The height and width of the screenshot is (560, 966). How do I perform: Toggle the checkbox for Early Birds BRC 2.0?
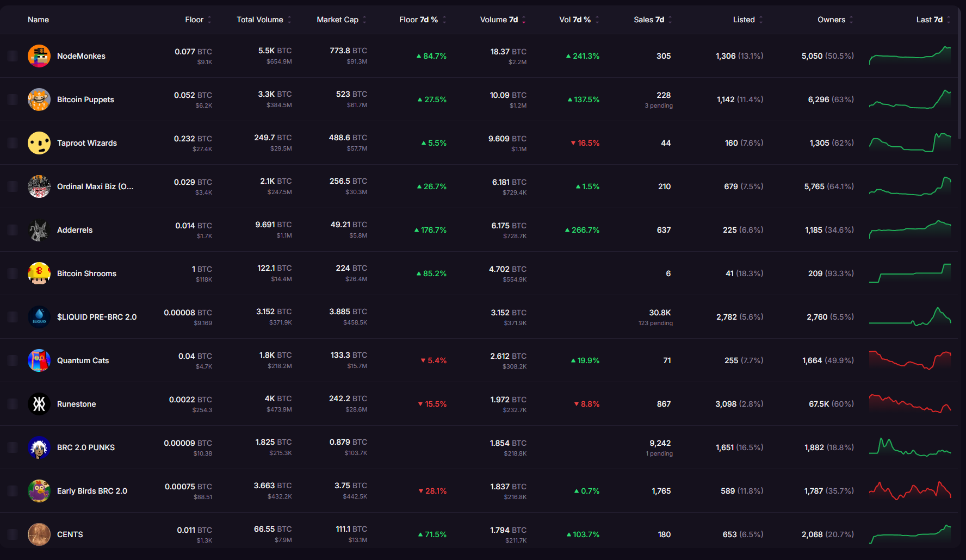(13, 491)
